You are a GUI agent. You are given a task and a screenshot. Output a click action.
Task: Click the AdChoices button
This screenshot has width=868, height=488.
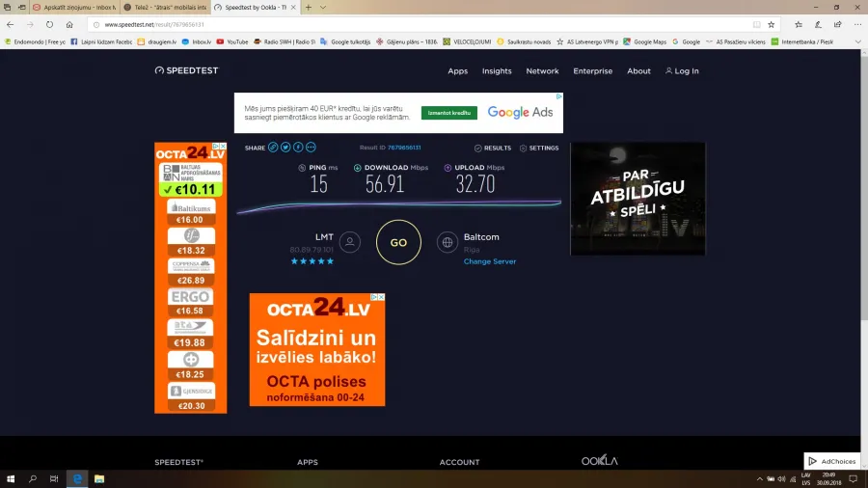pos(832,461)
